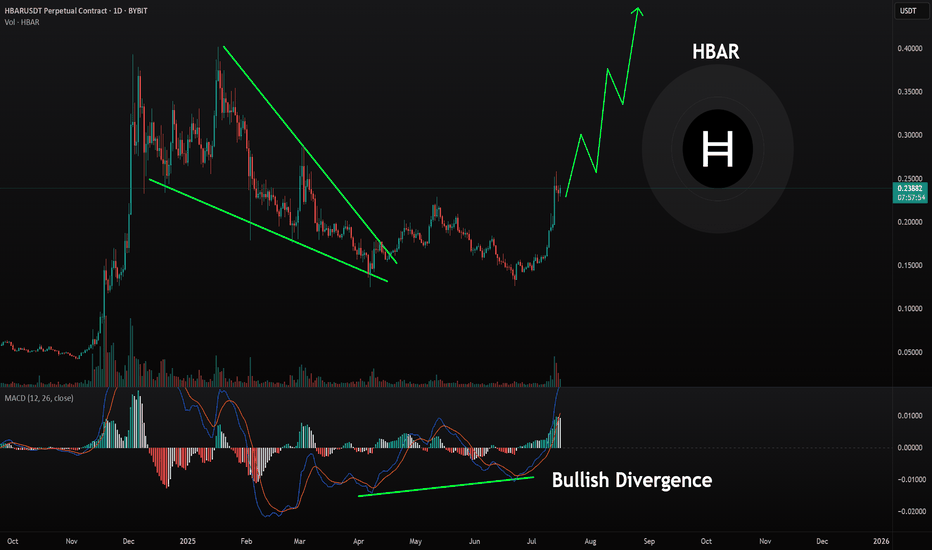Click the May label on time axis
The image size is (932, 550).
(415, 541)
